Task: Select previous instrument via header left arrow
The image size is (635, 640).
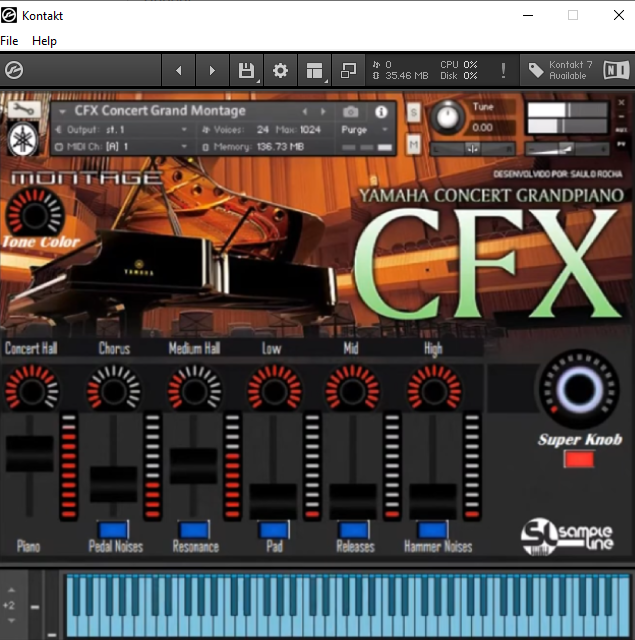Action: (305, 111)
